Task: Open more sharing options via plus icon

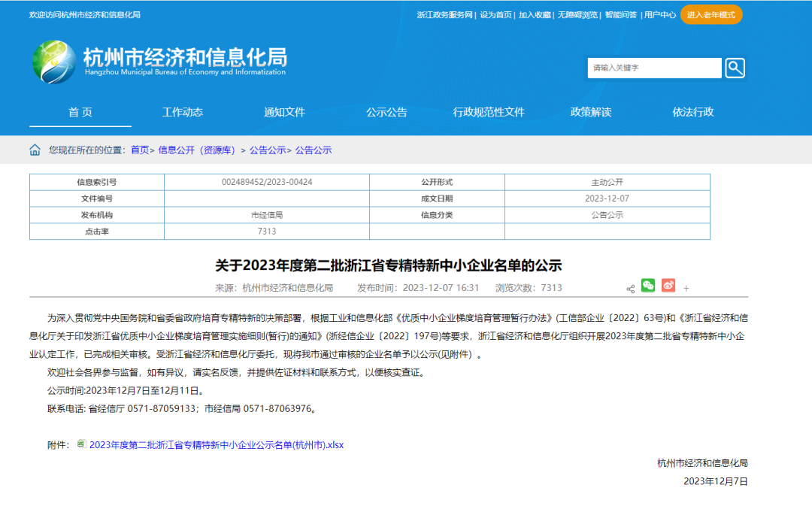Action: pyautogui.click(x=686, y=288)
